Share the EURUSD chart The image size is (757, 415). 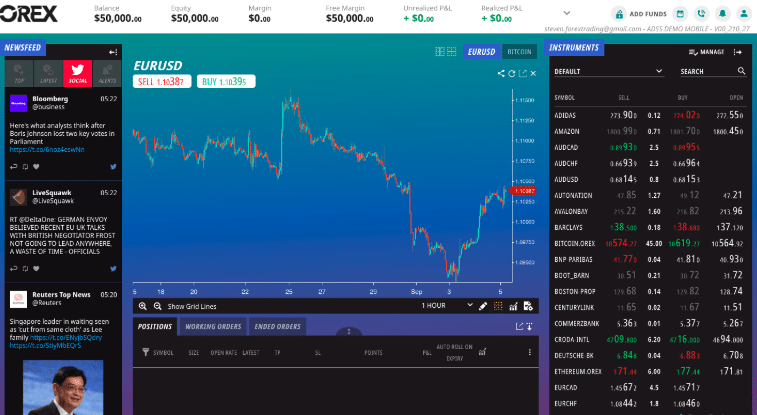[x=501, y=73]
